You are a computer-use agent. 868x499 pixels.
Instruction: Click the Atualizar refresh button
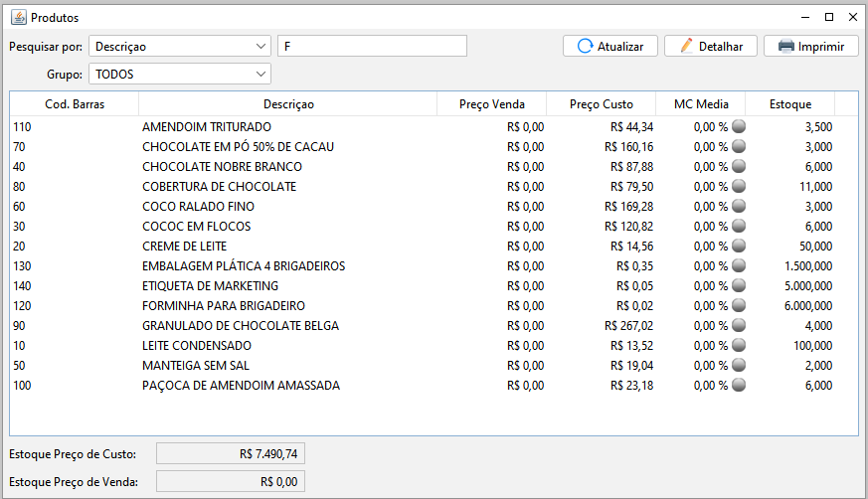point(609,46)
